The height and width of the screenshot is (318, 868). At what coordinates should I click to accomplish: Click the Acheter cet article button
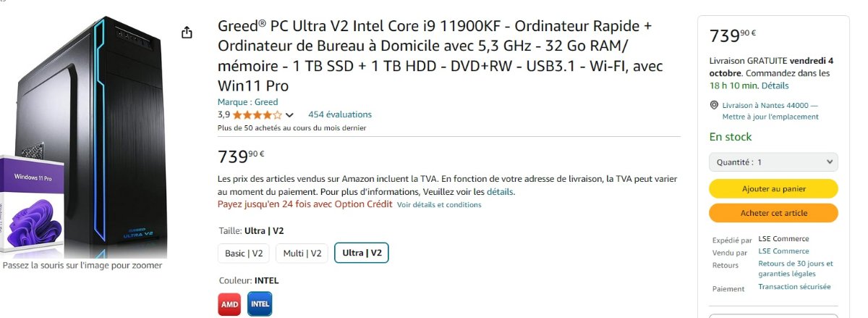pos(773,213)
